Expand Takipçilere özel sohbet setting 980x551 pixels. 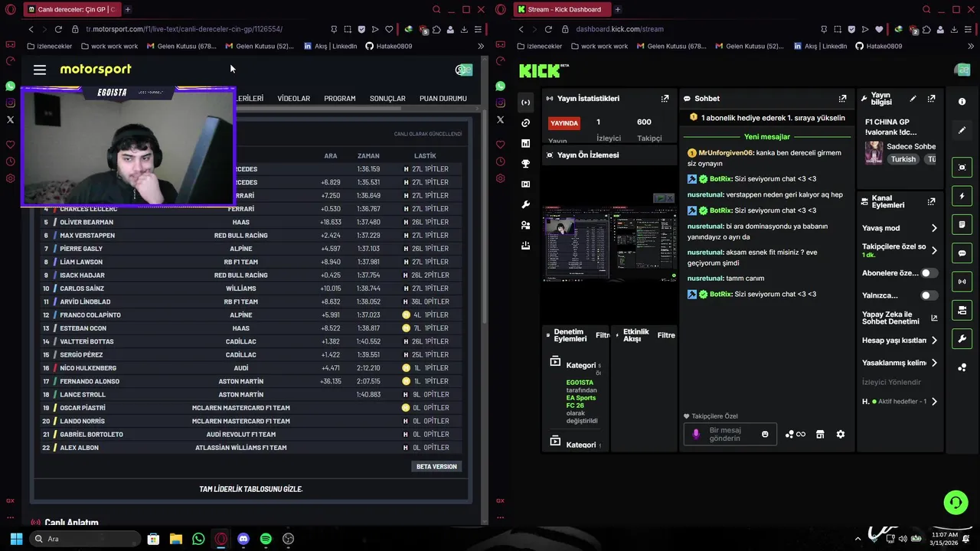point(934,250)
